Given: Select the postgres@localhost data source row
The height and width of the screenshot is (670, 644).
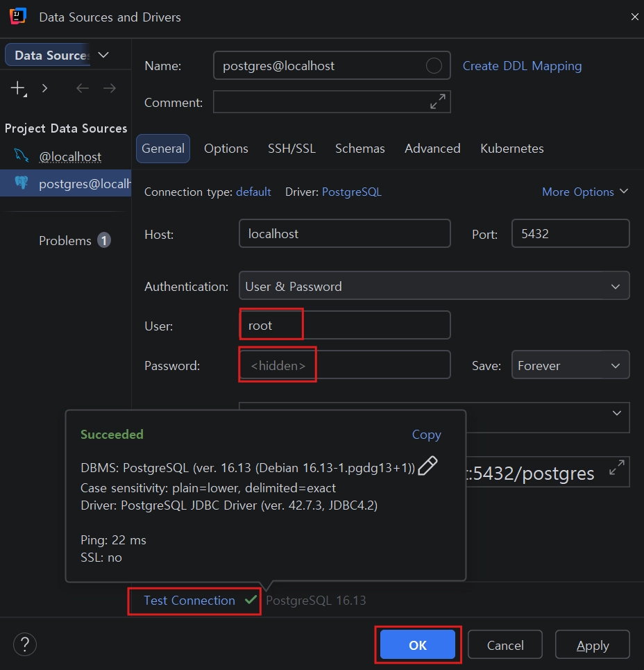Looking at the screenshot, I should 66,183.
